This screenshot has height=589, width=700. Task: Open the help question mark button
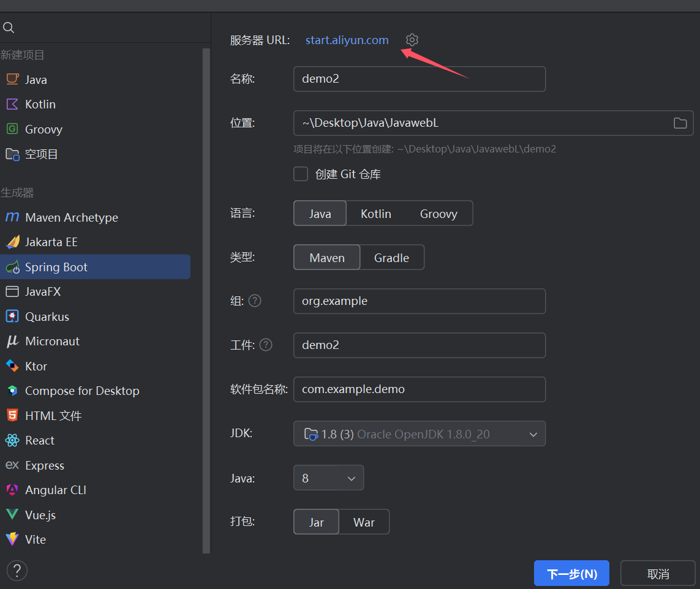(x=17, y=571)
